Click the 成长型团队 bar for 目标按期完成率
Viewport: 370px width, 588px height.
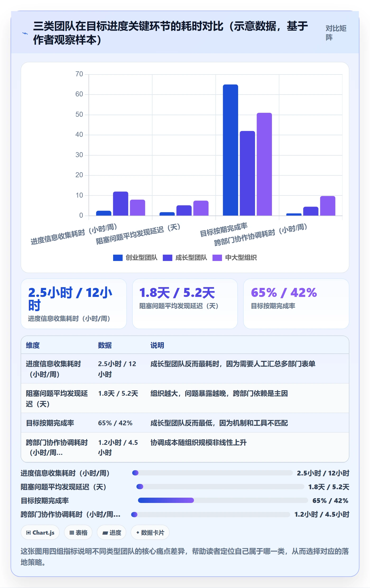(247, 173)
